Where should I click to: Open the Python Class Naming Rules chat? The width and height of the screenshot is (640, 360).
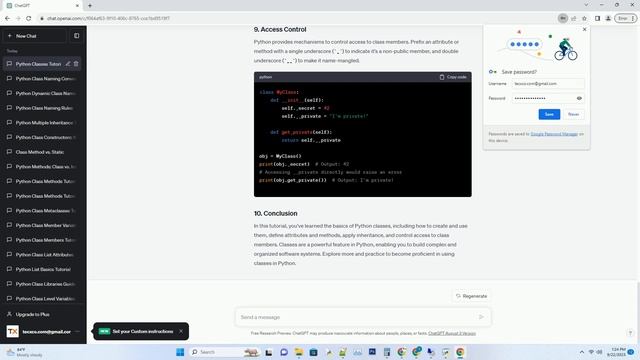point(43,108)
